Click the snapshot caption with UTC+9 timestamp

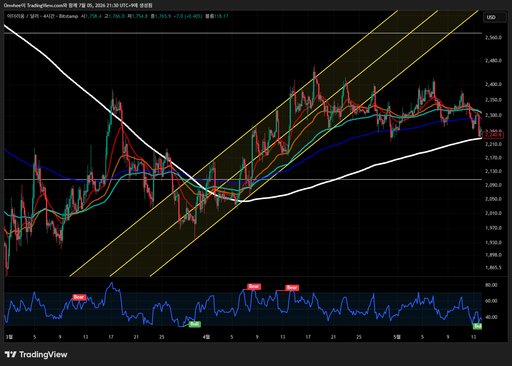(78, 5)
